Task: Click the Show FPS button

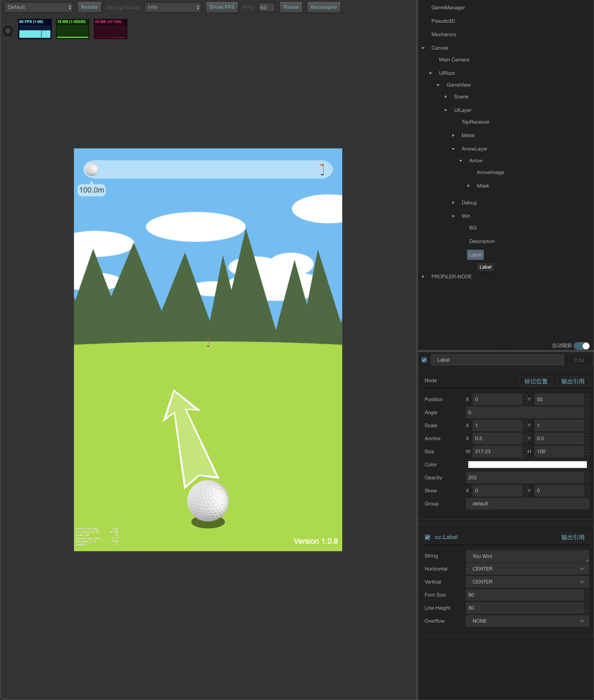Action: coord(222,7)
